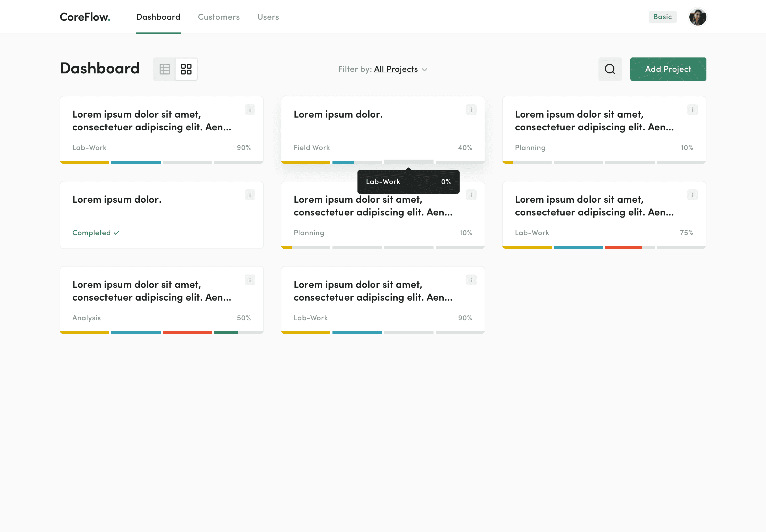Click the CoreFlow logo link
Screen dimensions: 766x532
[85, 17]
